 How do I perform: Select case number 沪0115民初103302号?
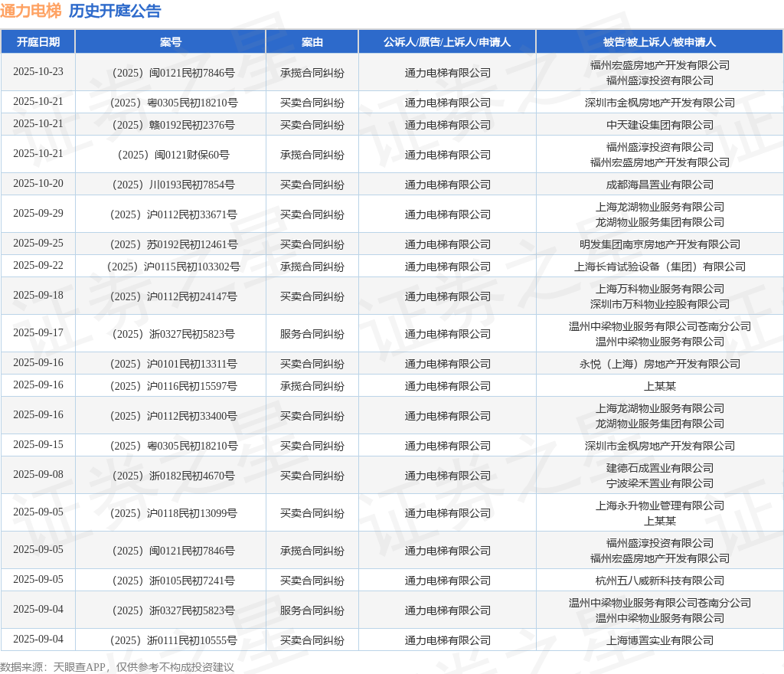point(174,267)
